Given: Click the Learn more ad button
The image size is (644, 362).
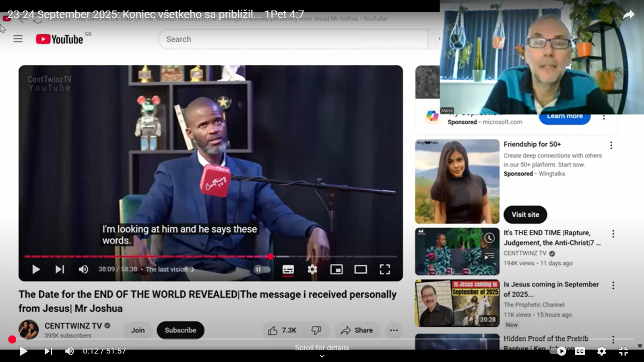Looking at the screenshot, I should [565, 117].
